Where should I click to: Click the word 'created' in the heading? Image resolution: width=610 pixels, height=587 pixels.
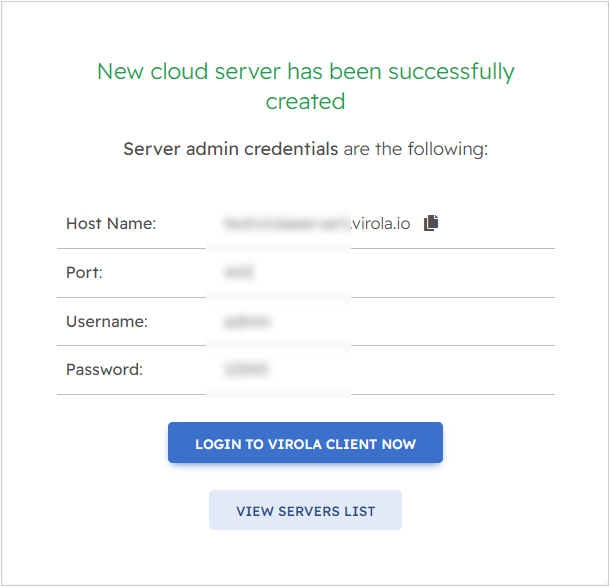pos(305,101)
